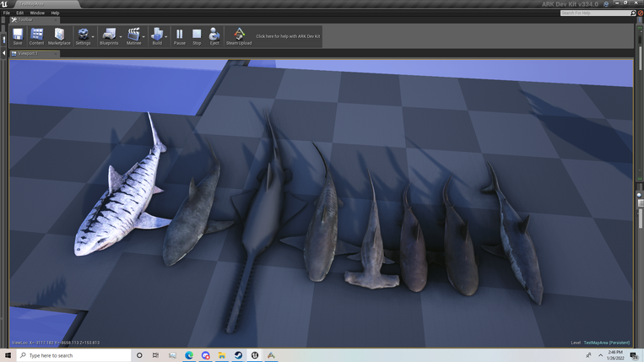
Task: Click the Unreal Engine logo icon
Action: pos(4,4)
